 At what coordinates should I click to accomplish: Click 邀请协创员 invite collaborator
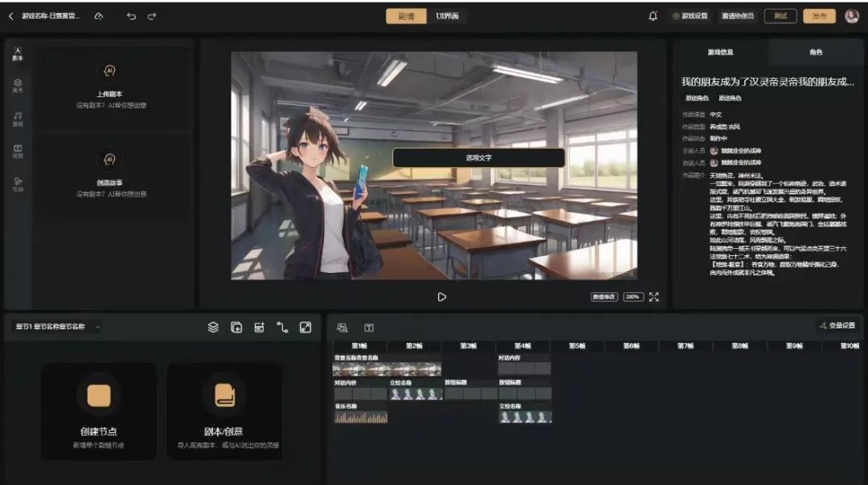[737, 16]
